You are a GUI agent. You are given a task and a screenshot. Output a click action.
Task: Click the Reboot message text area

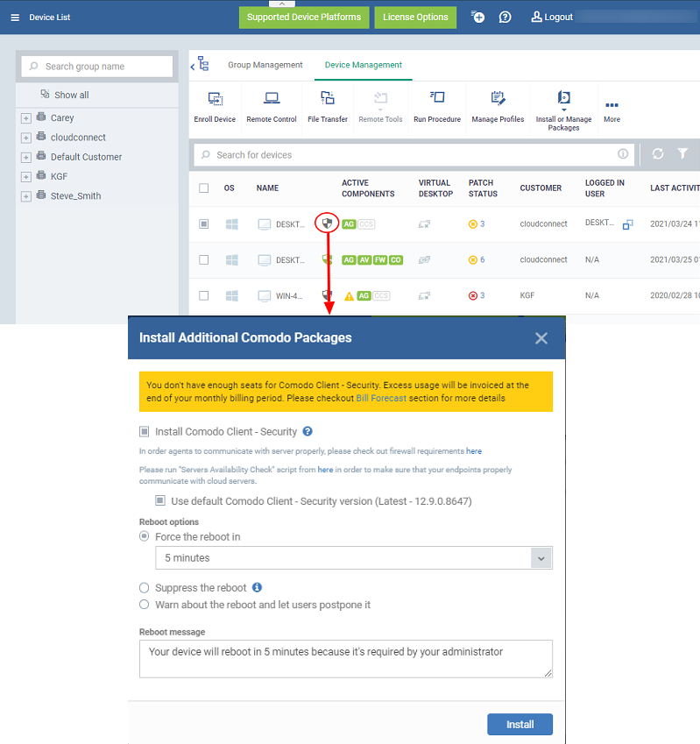tap(346, 659)
